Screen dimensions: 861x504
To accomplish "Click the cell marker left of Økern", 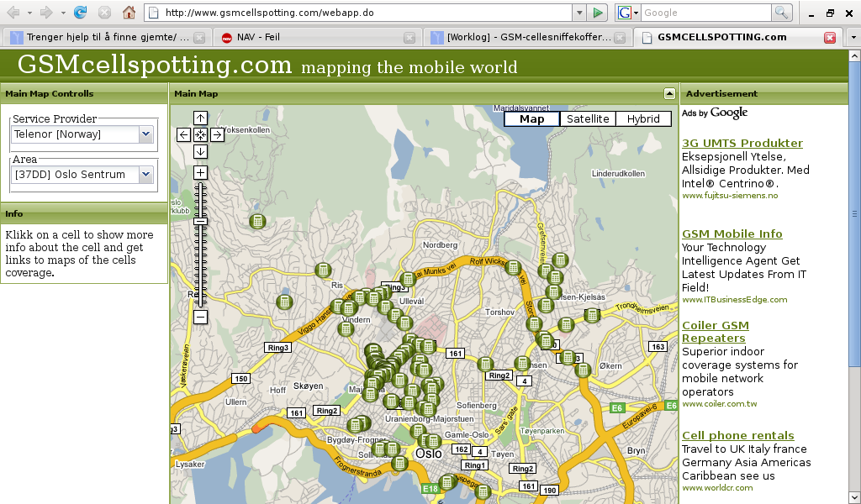I will click(583, 370).
